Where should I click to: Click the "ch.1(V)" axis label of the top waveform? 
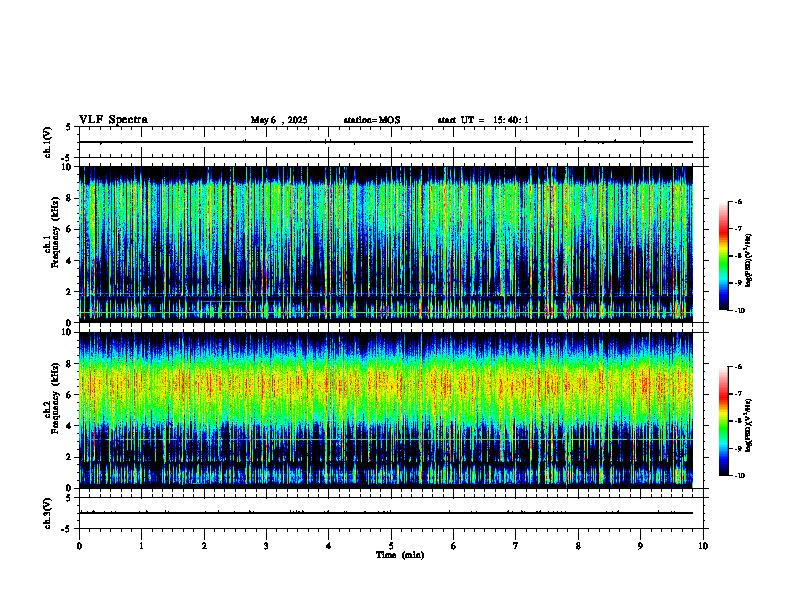click(48, 142)
